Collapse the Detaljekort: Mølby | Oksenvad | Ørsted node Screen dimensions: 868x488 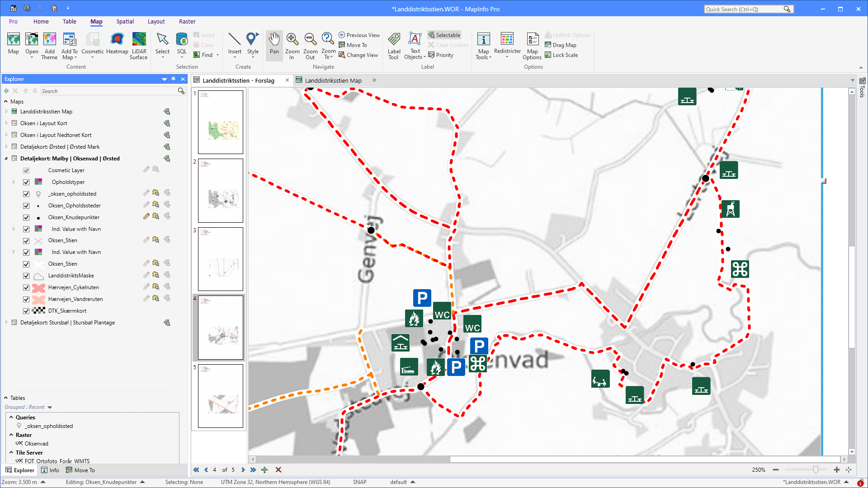click(x=5, y=158)
